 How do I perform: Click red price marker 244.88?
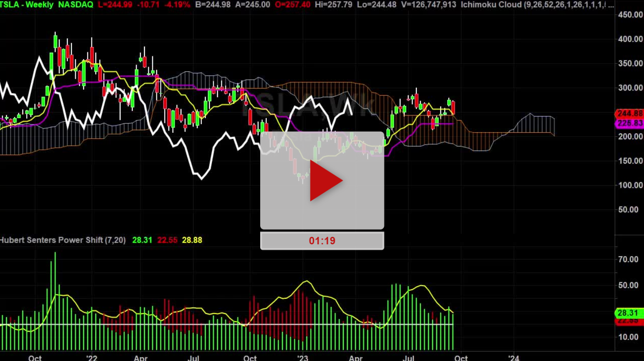coord(630,113)
